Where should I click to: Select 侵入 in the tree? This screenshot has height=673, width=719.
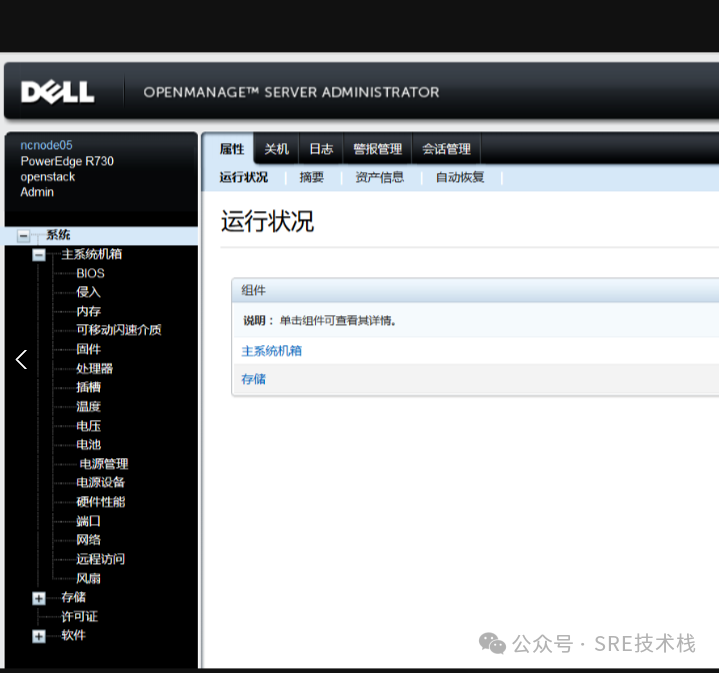[x=88, y=292]
